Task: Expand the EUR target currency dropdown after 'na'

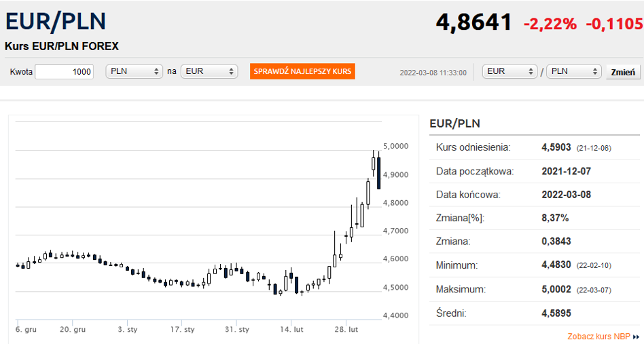Action: coord(209,71)
